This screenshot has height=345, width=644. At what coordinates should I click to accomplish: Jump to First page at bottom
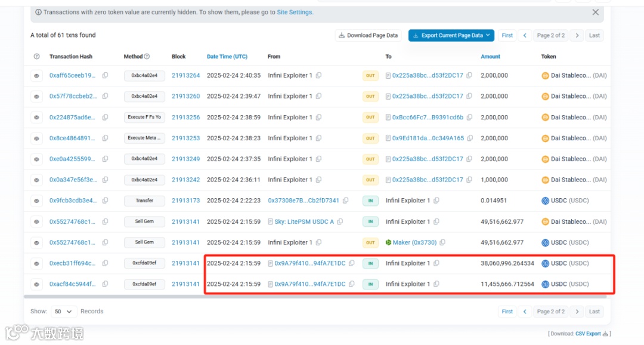[507, 312]
